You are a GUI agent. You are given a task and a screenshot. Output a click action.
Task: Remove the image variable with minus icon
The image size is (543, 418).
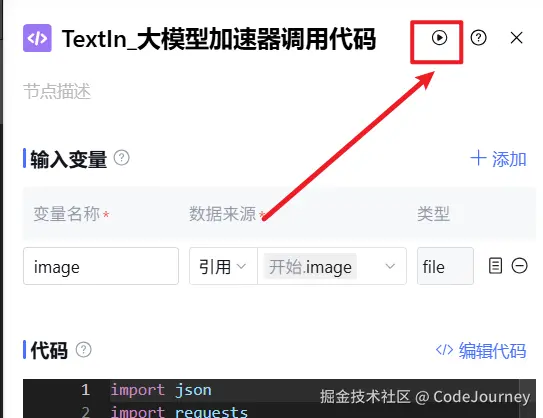pyautogui.click(x=519, y=266)
